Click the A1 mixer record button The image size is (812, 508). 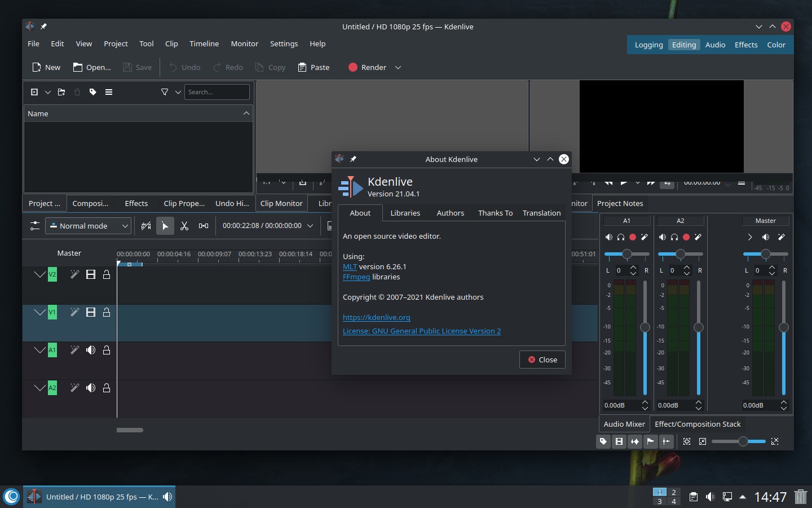(x=633, y=237)
